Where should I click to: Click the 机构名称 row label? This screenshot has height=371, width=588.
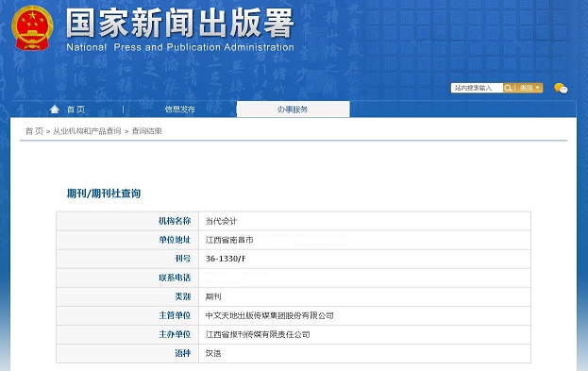coord(175,221)
